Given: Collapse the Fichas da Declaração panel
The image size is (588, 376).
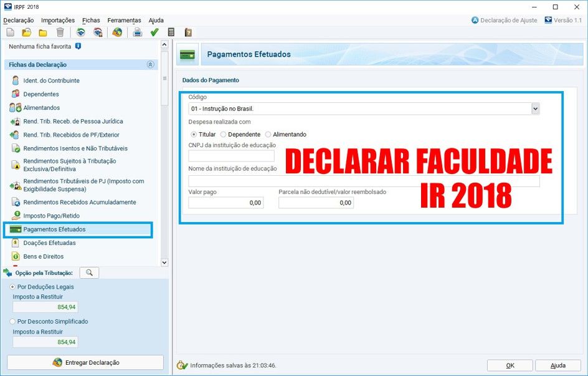Looking at the screenshot, I should click(150, 64).
